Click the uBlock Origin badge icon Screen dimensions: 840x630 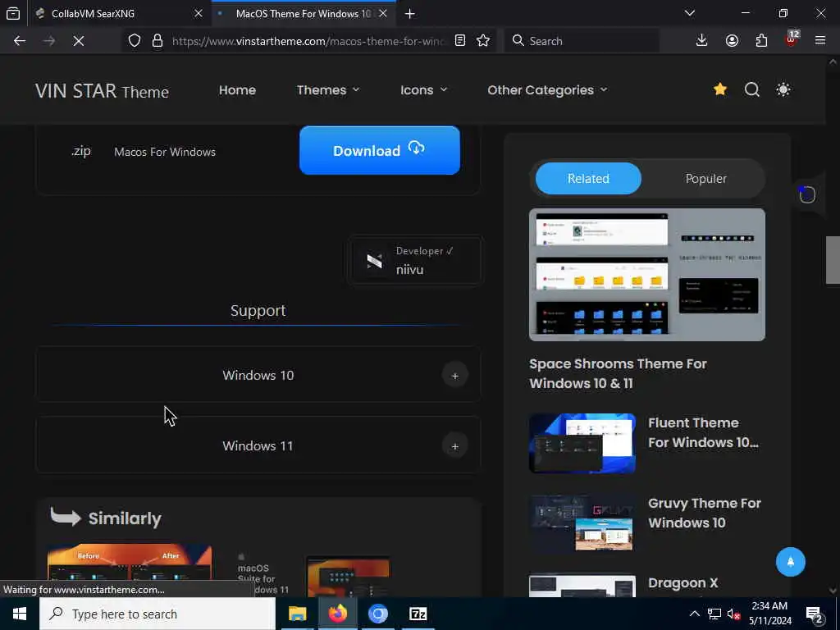point(792,39)
